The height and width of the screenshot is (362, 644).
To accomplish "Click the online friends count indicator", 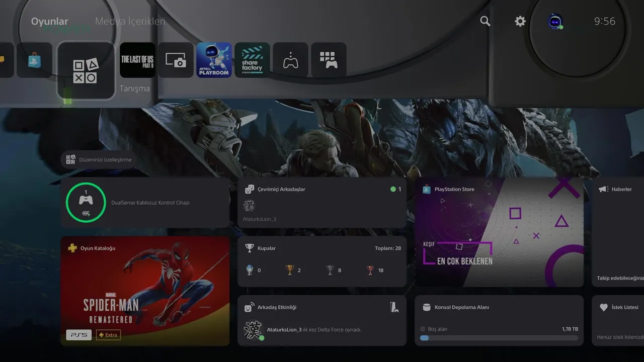I will tap(396, 190).
